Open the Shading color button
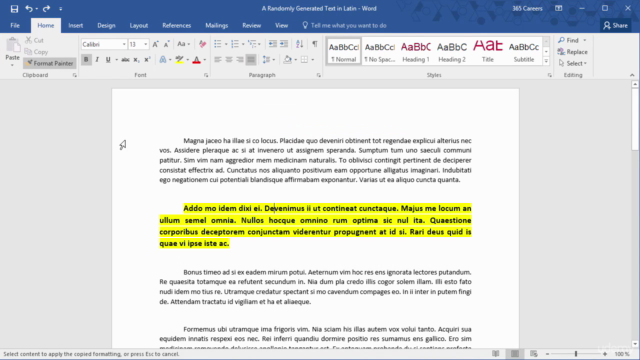The width and height of the screenshot is (640, 360). pyautogui.click(x=288, y=60)
